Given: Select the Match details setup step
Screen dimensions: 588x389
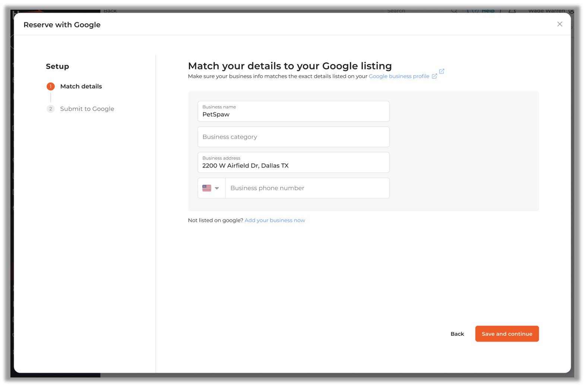Looking at the screenshot, I should (81, 86).
